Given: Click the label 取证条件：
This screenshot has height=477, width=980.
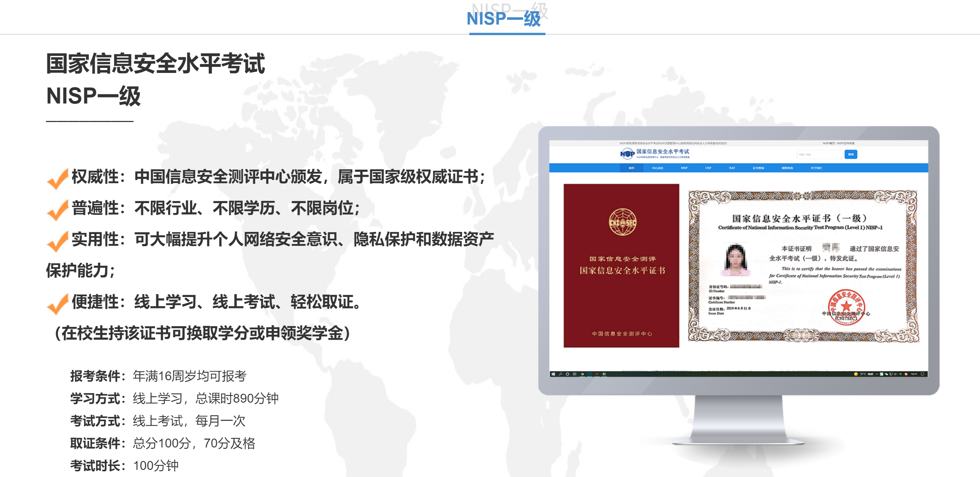Looking at the screenshot, I should point(98,444).
